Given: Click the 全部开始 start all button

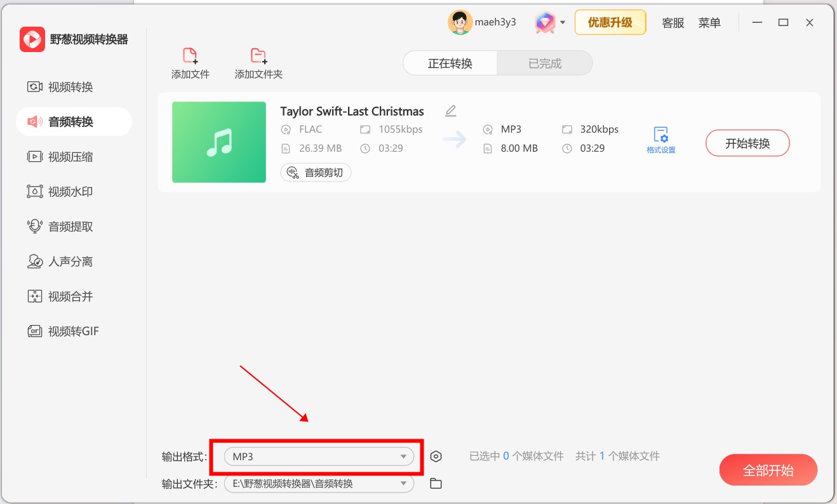Looking at the screenshot, I should [x=768, y=470].
